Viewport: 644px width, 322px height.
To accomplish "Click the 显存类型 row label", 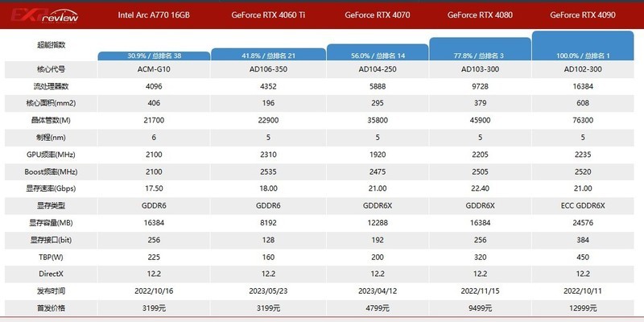I will tap(51, 206).
